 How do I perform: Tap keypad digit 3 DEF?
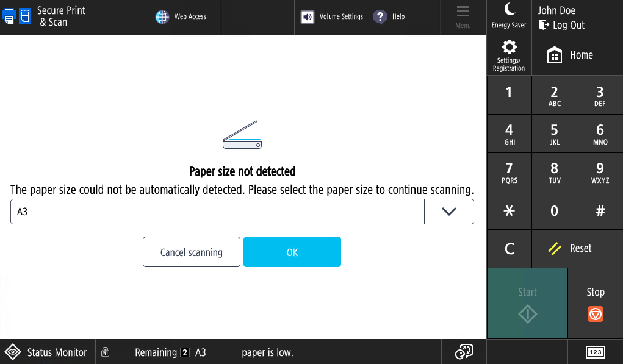pos(600,95)
